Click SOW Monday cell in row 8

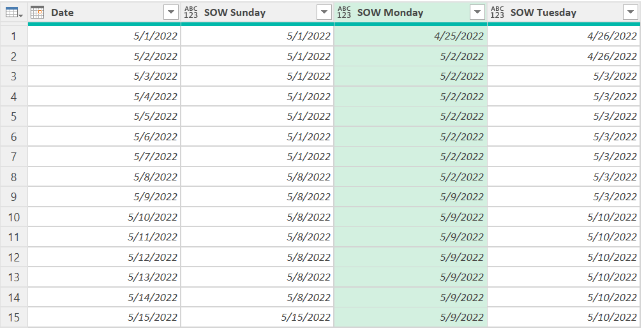click(410, 177)
